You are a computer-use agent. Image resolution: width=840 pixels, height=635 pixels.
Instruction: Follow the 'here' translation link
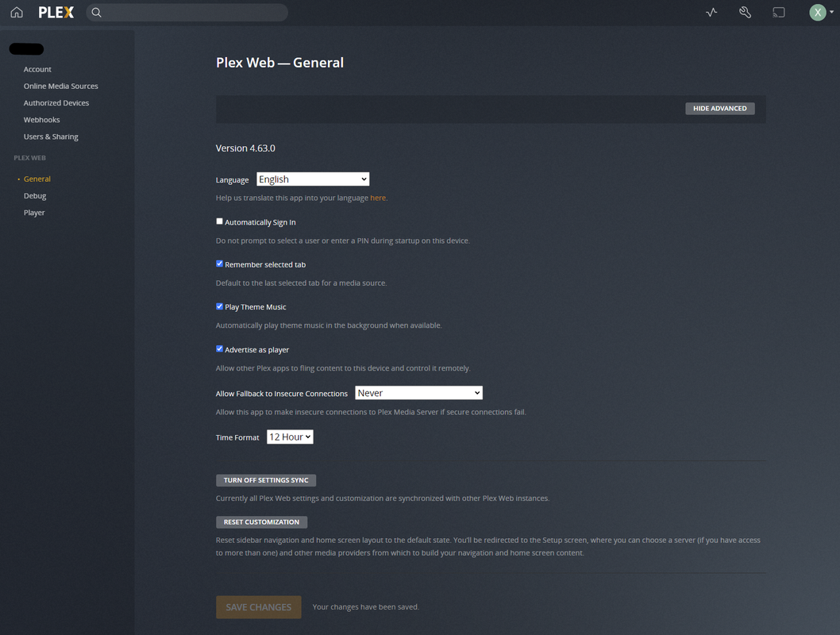[378, 198]
